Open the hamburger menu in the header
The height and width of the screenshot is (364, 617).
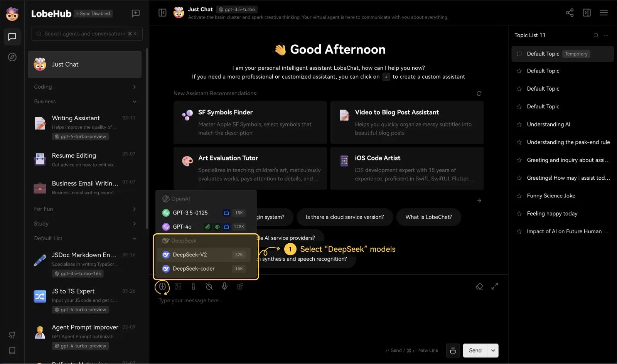[x=604, y=13]
